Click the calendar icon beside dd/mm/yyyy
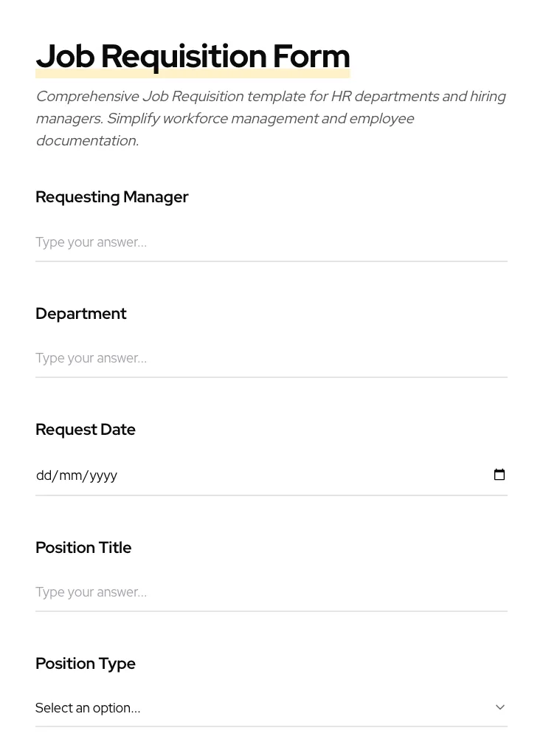The image size is (543, 756). [499, 475]
